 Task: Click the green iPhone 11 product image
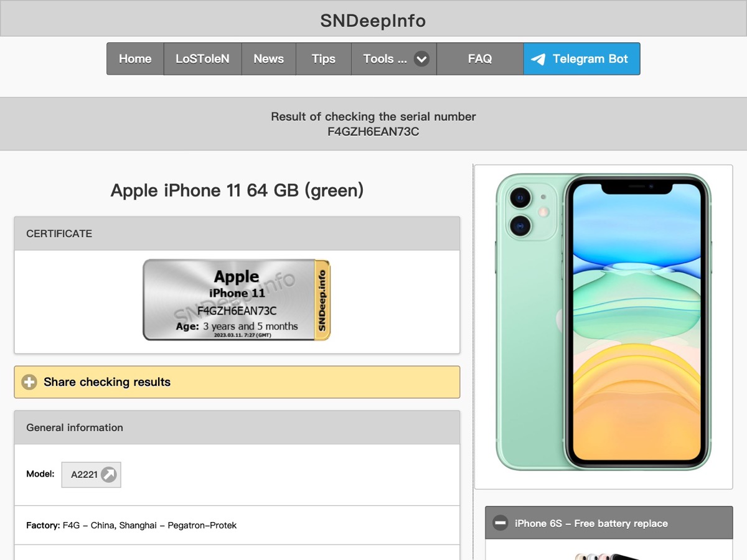coord(603,322)
